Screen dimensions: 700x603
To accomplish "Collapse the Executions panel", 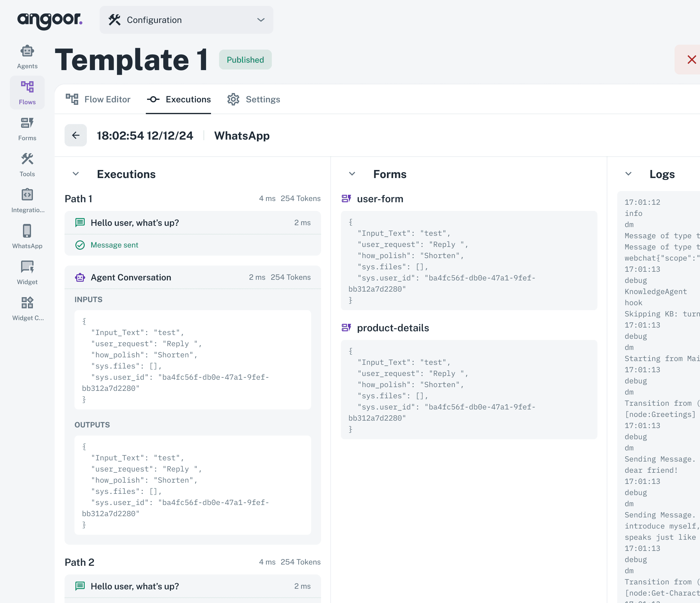I will point(75,174).
